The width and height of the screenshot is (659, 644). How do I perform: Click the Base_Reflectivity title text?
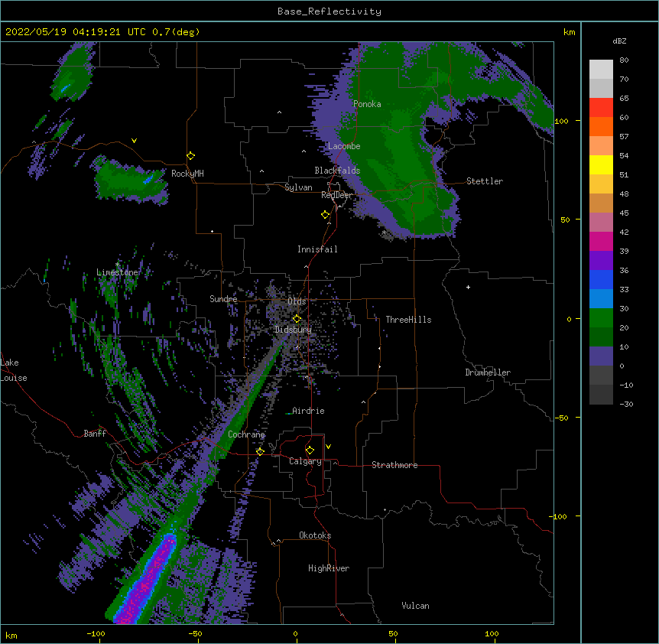[x=329, y=11]
